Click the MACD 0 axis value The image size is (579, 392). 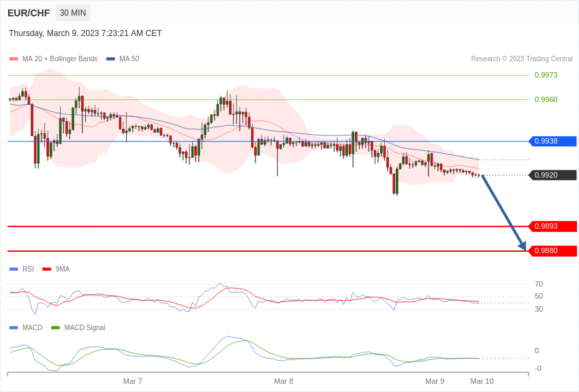tap(537, 350)
